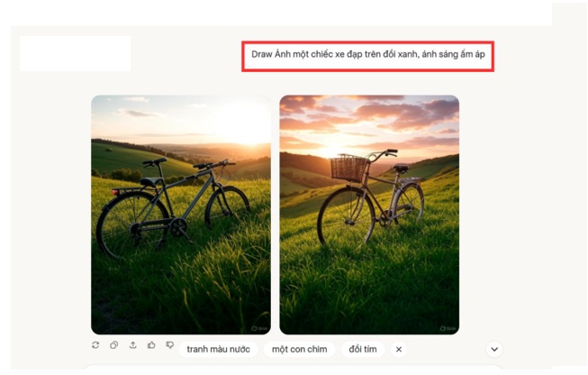This screenshot has height=375, width=588.
Task: Select the "một con chim" suggestion chip
Action: click(x=299, y=350)
